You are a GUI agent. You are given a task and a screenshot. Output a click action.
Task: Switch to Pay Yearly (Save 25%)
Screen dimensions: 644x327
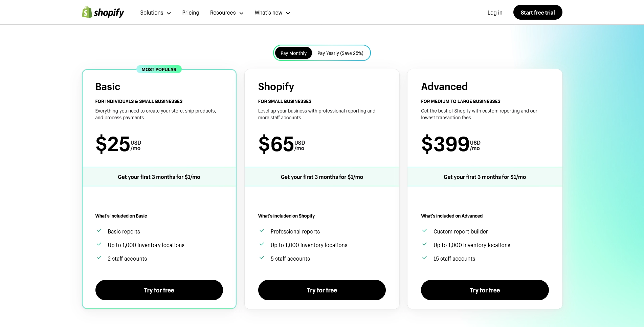[340, 53]
